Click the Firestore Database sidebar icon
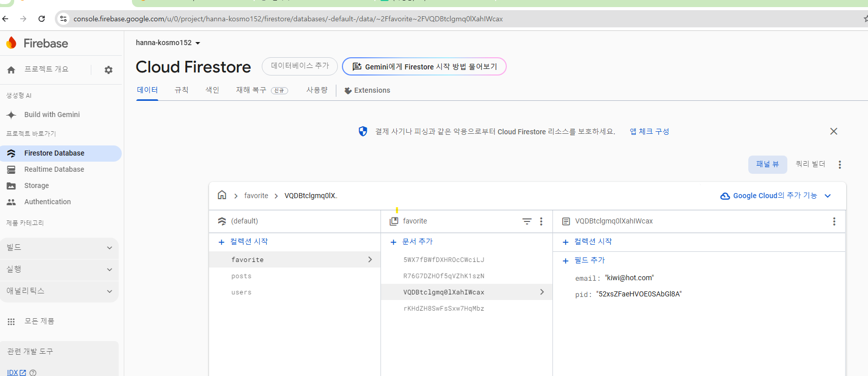Viewport: 868px width, 376px height. click(x=11, y=154)
